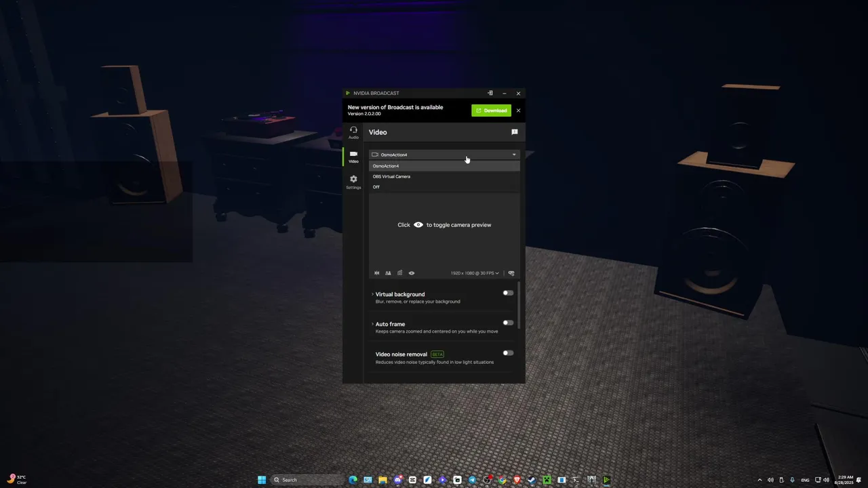Click the sign-out icon in the title bar
Image resolution: width=868 pixels, height=488 pixels.
(x=490, y=93)
